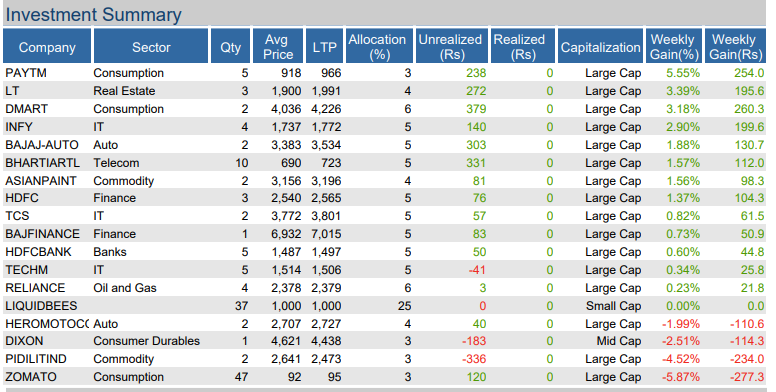Viewport: 776px width, 392px height.
Task: Click the BHARTIARTL company name
Action: pos(43,163)
